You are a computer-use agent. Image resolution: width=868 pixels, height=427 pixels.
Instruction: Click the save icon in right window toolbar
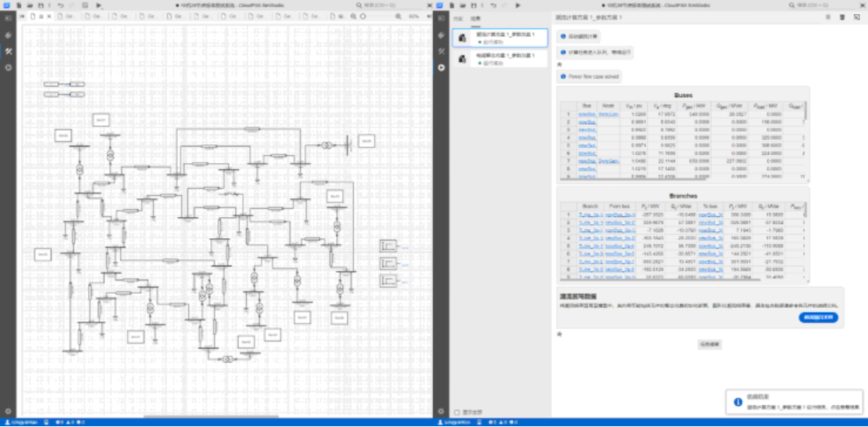(472, 5)
